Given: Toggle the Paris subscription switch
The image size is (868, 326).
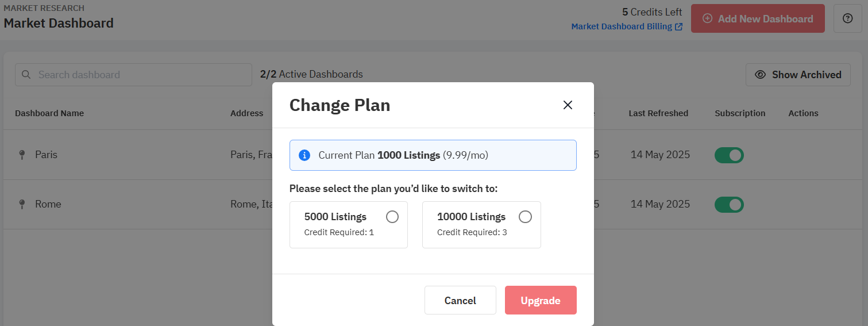Looking at the screenshot, I should pos(729,155).
